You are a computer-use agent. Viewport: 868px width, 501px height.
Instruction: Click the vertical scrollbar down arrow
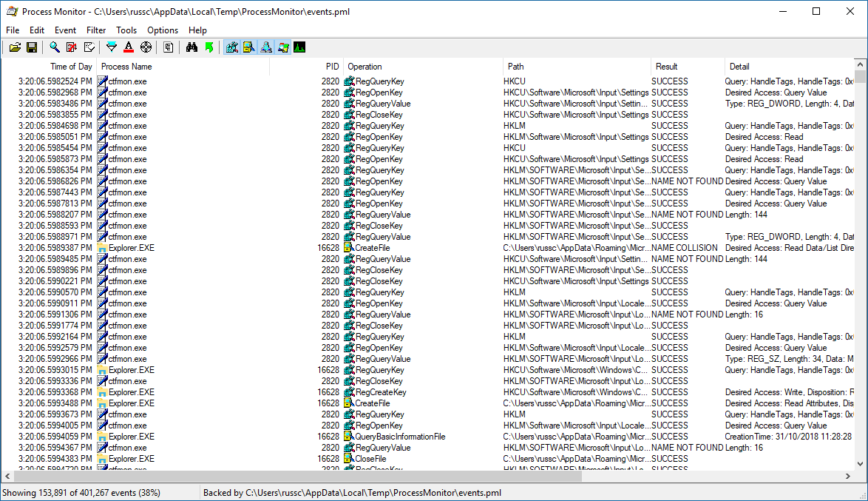point(860,464)
